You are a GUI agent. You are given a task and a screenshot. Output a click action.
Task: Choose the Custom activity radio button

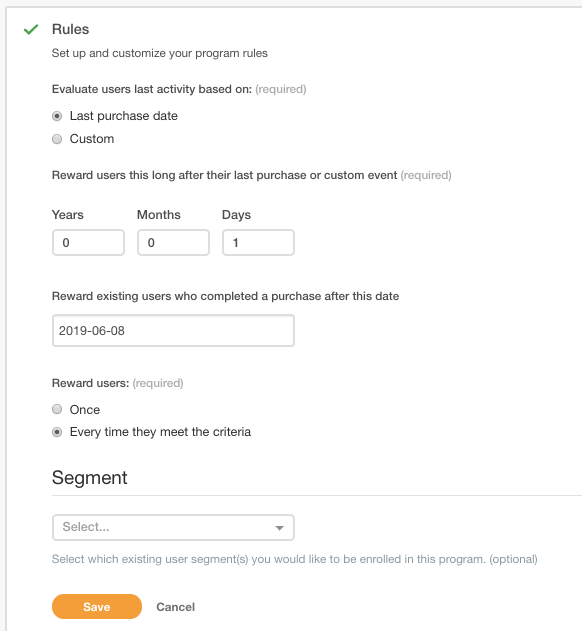[x=57, y=139]
